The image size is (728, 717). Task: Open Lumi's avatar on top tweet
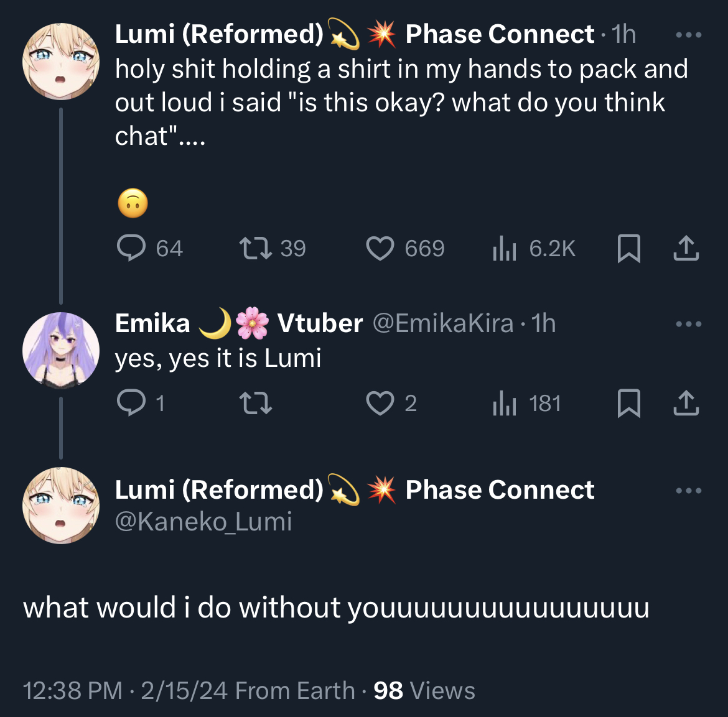(61, 61)
